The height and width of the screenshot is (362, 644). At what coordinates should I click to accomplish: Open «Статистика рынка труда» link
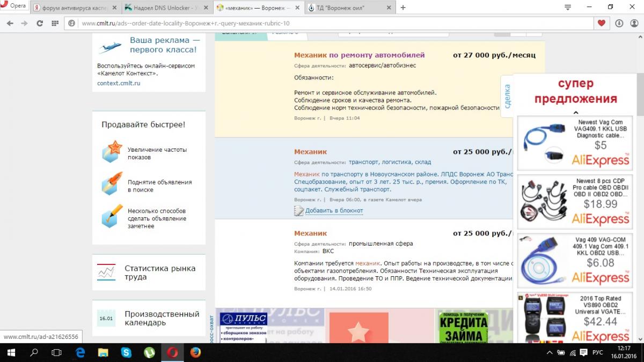160,272
